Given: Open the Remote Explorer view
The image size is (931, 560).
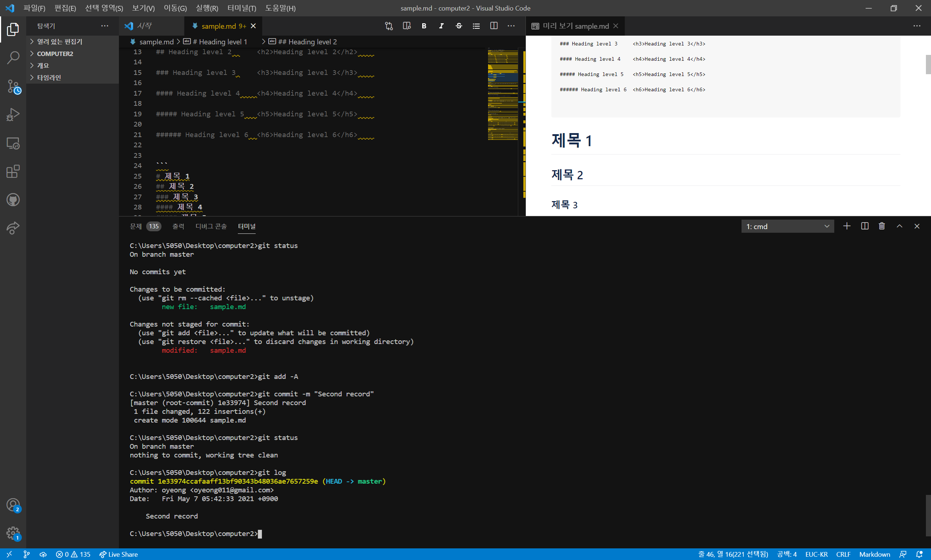Looking at the screenshot, I should [13, 143].
